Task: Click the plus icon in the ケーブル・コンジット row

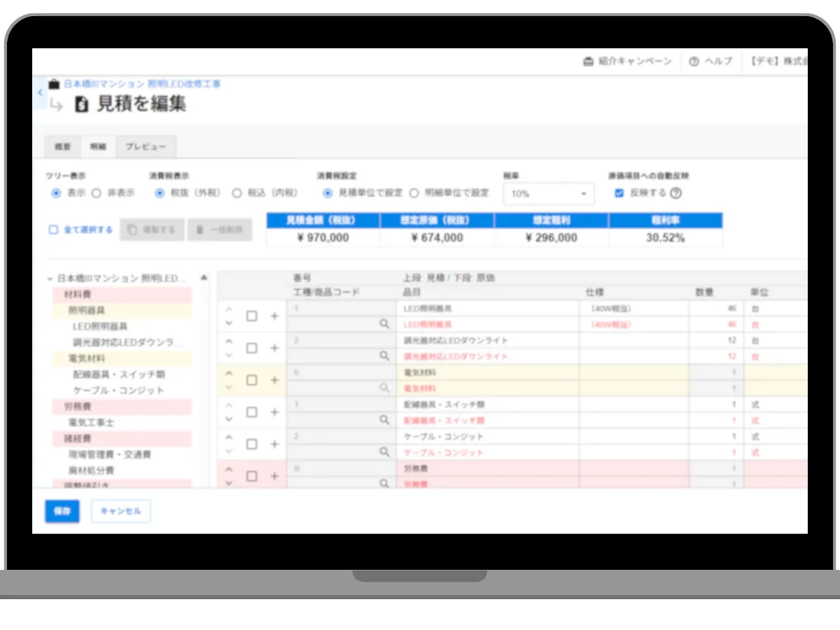Action: (274, 444)
